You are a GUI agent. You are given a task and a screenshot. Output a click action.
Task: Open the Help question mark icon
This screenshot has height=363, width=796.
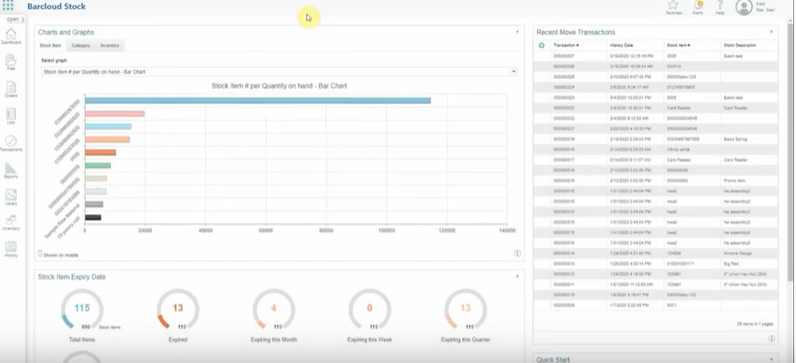tap(720, 7)
